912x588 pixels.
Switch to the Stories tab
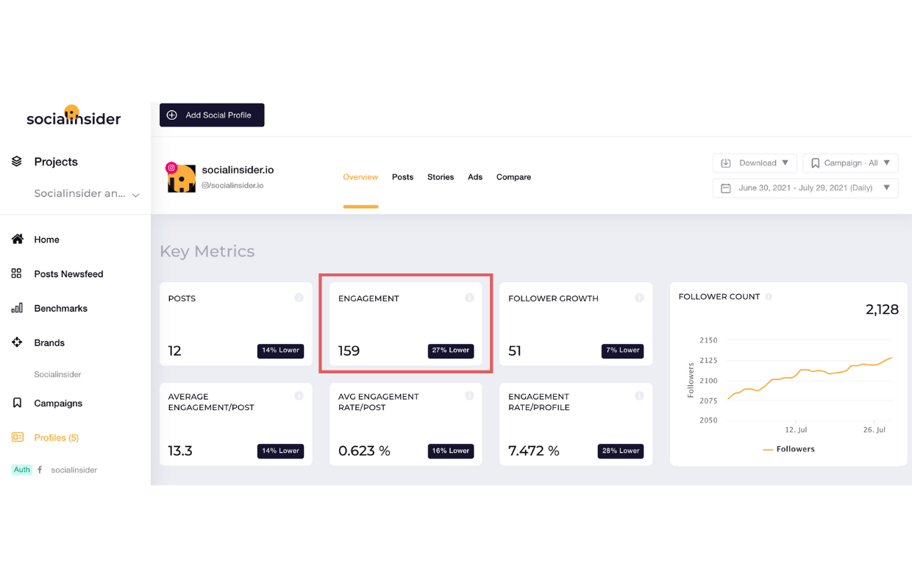(441, 177)
